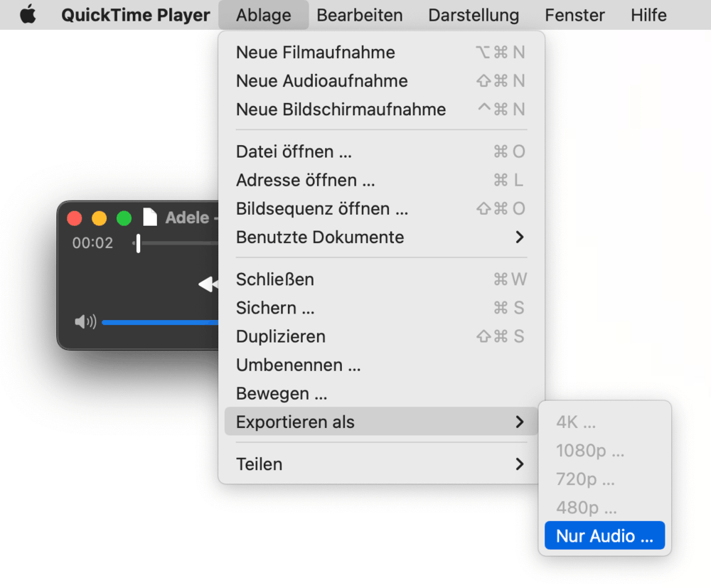Open the Darstellung menu
The image size is (711, 588).
click(474, 15)
